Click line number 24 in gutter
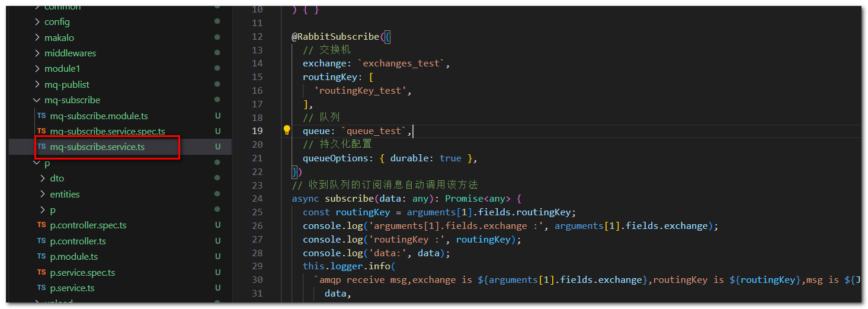This screenshot has width=868, height=309. coord(257,199)
